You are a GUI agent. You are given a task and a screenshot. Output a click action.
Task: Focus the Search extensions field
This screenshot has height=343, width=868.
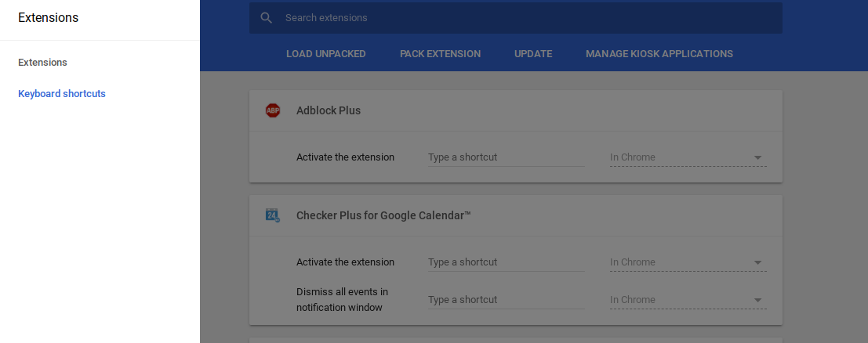point(525,18)
